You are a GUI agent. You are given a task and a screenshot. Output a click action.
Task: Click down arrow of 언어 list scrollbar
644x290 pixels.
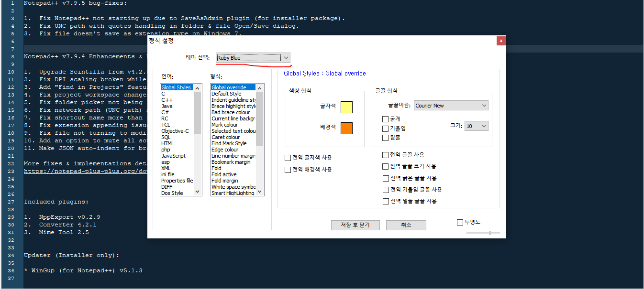coord(198,192)
